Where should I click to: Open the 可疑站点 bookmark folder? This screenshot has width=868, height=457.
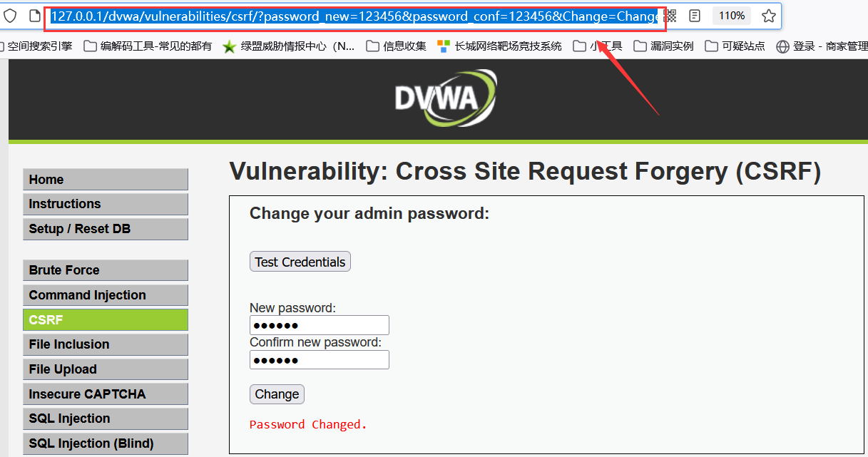[735, 46]
